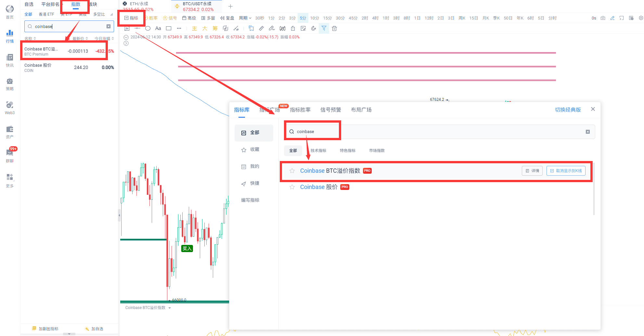Click the indicator dialog search field

pyautogui.click(x=440, y=132)
